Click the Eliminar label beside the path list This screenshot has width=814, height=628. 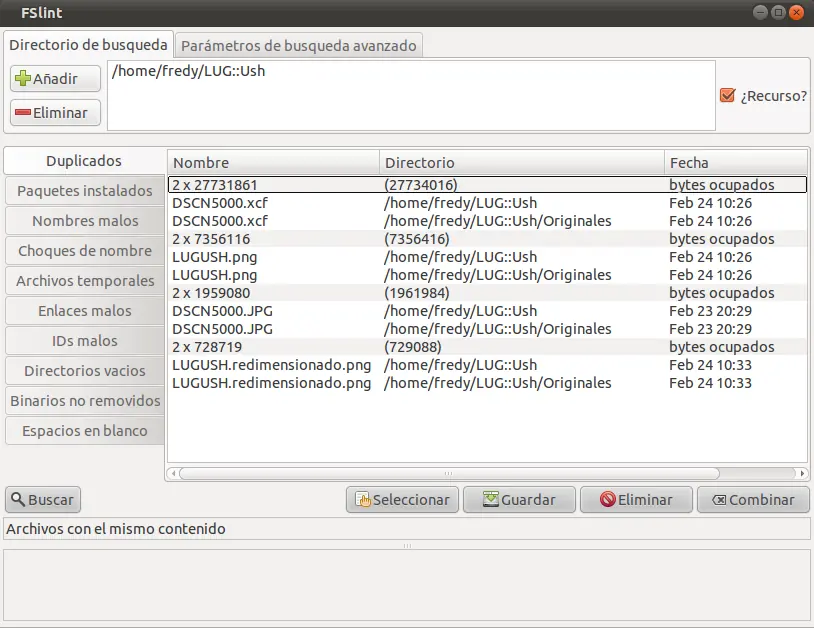pos(60,113)
